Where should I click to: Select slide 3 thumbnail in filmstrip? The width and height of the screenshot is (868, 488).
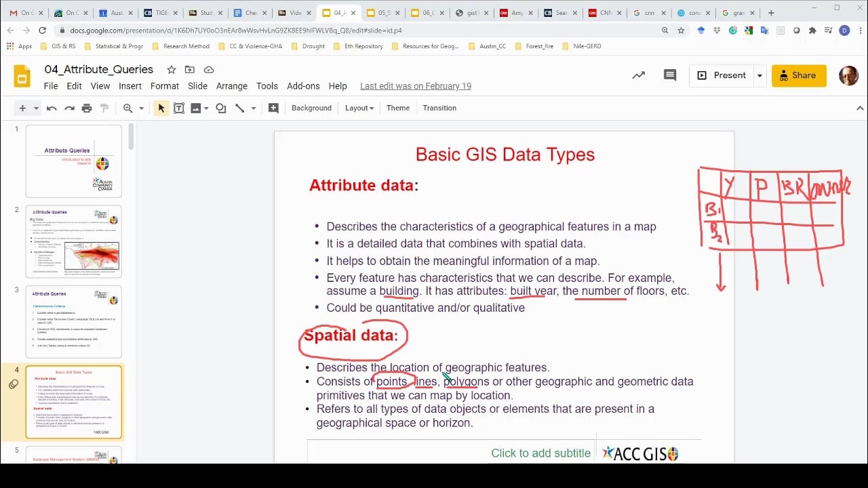tap(74, 322)
